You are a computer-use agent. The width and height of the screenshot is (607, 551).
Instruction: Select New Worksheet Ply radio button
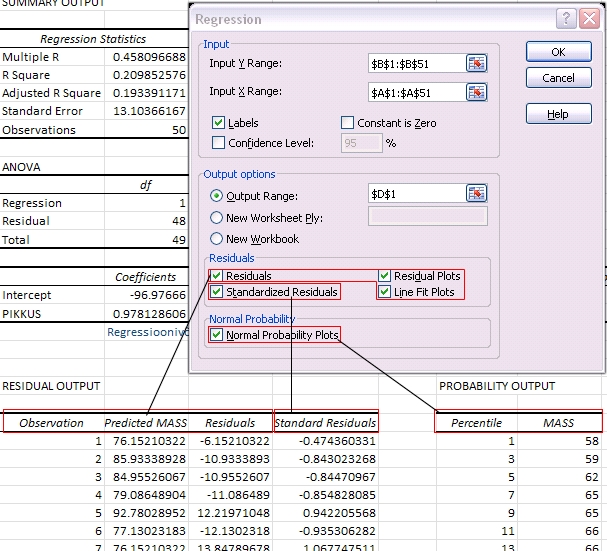tap(216, 218)
